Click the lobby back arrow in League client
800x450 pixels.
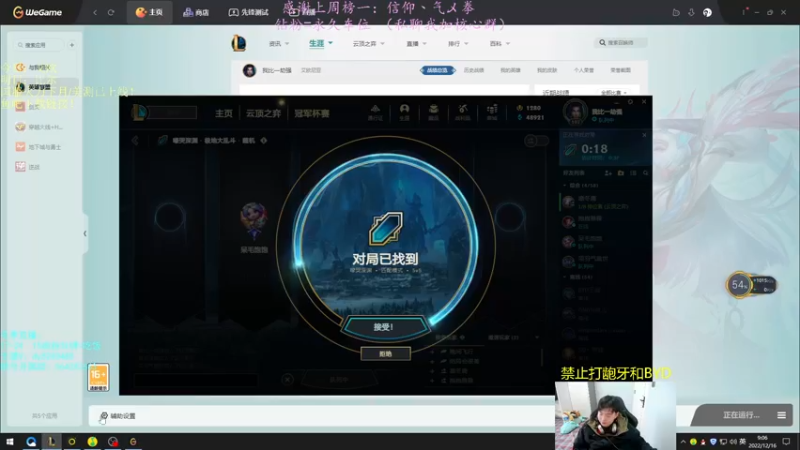click(135, 140)
